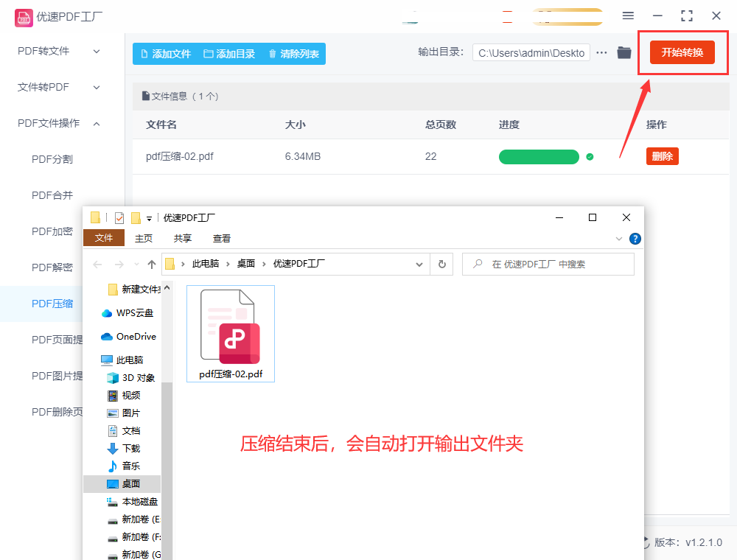Expand the 文件转PDF sidebar section
The height and width of the screenshot is (560, 737).
coord(97,88)
